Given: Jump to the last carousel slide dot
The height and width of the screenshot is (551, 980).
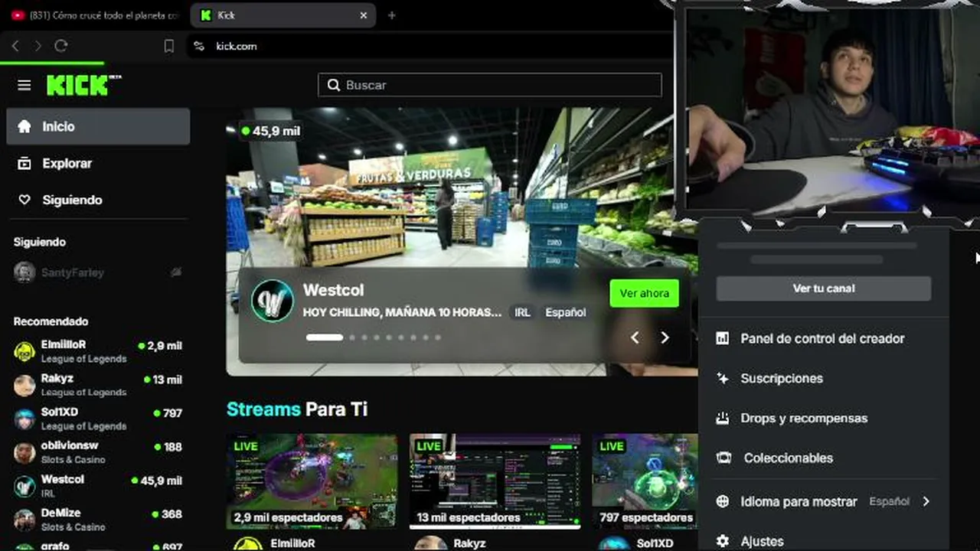Looking at the screenshot, I should [x=438, y=337].
